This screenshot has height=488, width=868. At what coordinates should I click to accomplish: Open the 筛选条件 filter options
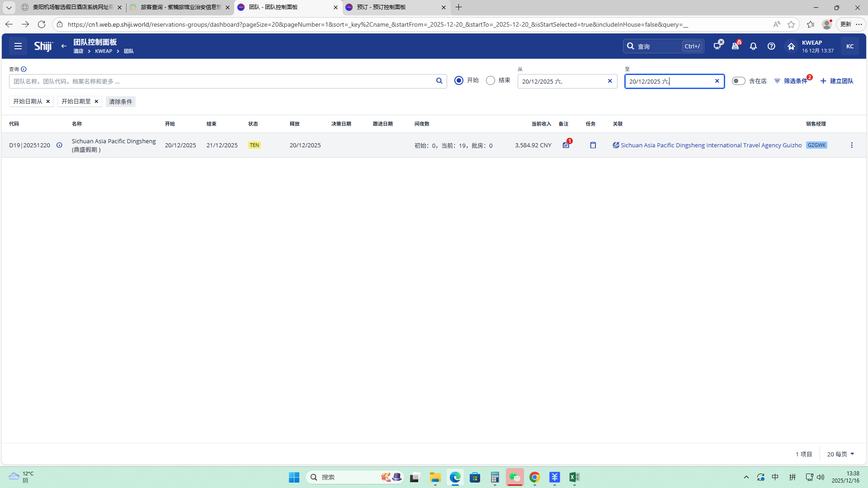coord(791,81)
